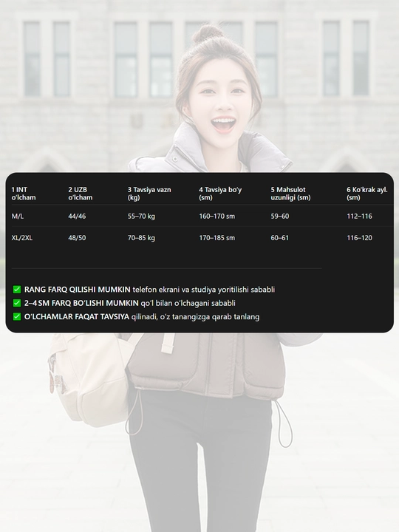This screenshot has height=532, width=399.
Task: Click the '4 Tavsiya bo'y (sm)' header
Action: (220, 194)
